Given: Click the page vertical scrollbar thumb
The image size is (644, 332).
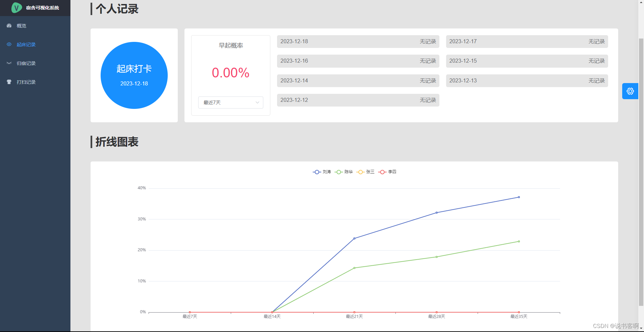Looking at the screenshot, I should point(641,172).
